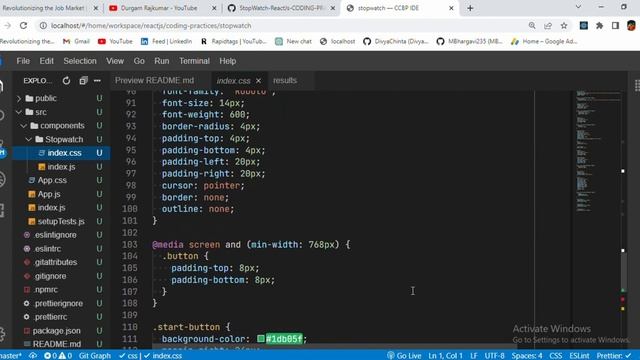640x360 pixels.
Task: Switch to the results tab
Action: click(x=285, y=80)
